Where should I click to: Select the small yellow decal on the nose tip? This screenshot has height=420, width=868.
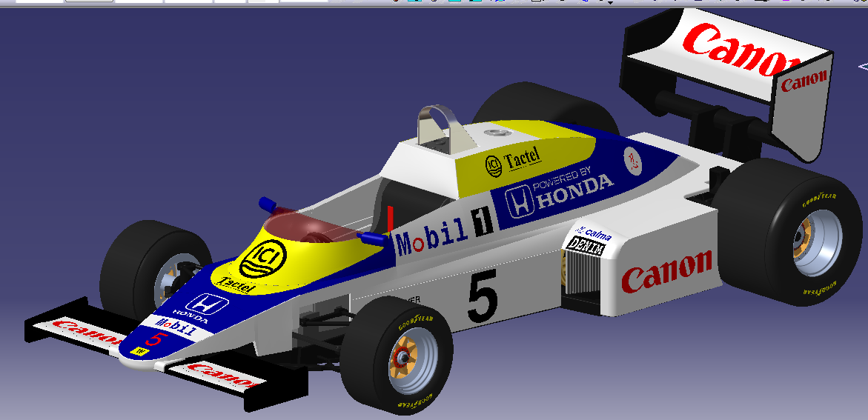139,351
